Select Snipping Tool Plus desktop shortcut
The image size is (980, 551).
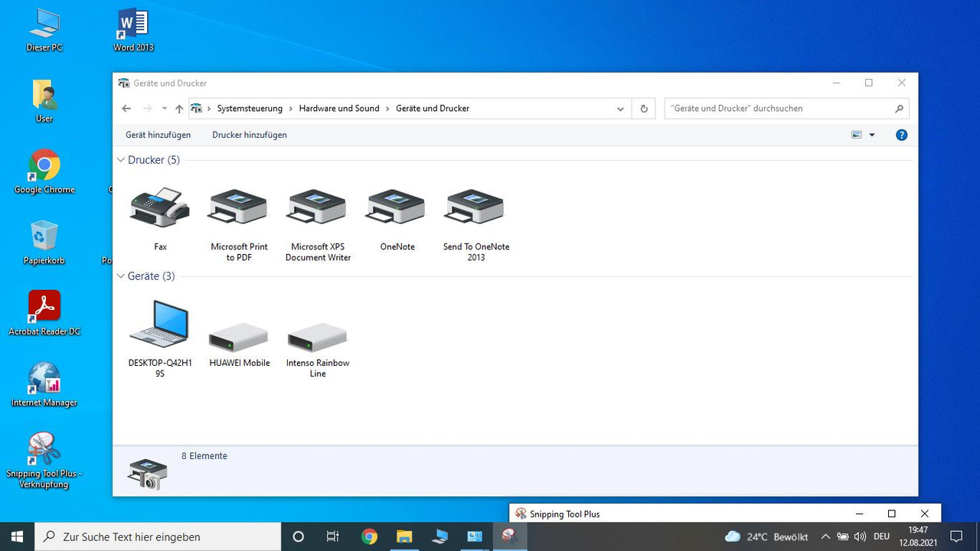click(44, 461)
